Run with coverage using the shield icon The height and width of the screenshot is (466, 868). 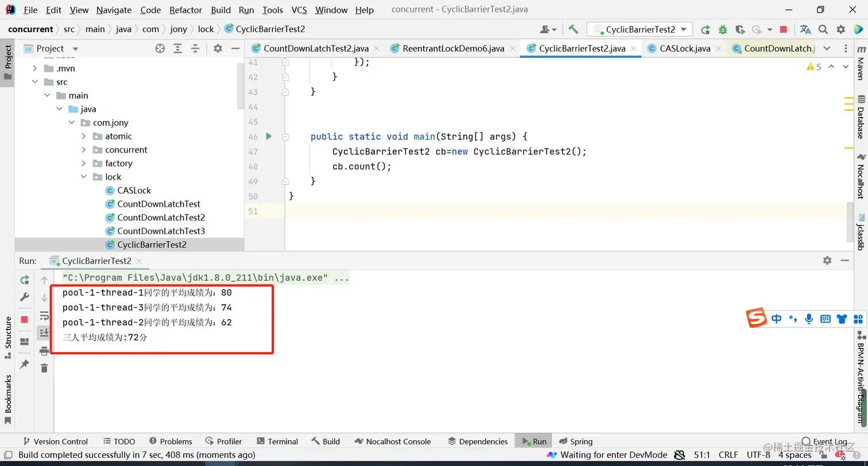tap(740, 29)
